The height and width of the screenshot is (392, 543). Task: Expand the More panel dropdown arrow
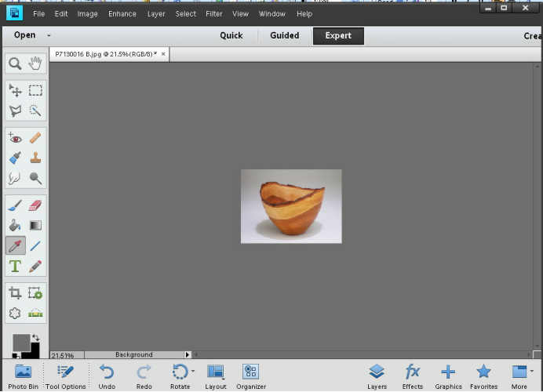coord(531,370)
